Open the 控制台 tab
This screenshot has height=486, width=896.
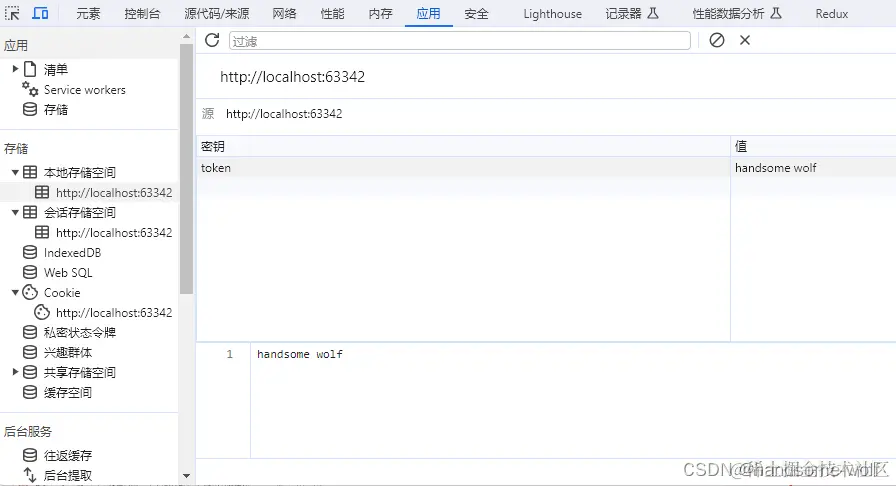coord(142,14)
